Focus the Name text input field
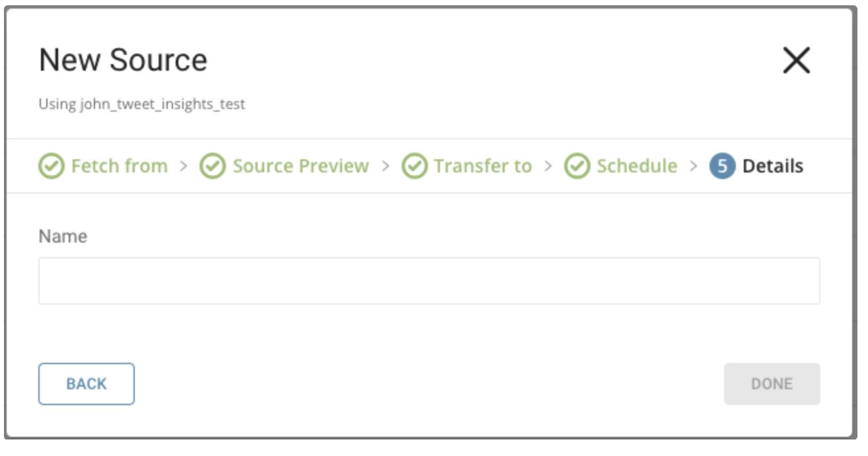The height and width of the screenshot is (456, 868). point(429,281)
